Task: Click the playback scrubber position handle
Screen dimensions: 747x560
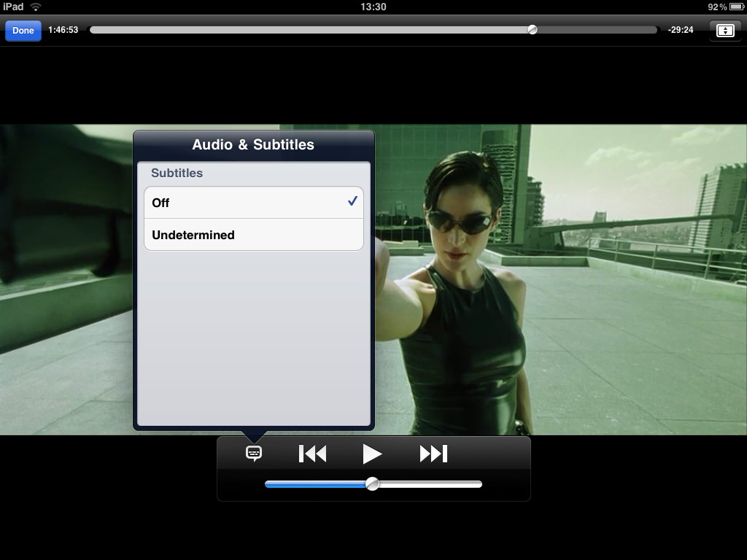Action: pyautogui.click(x=533, y=29)
